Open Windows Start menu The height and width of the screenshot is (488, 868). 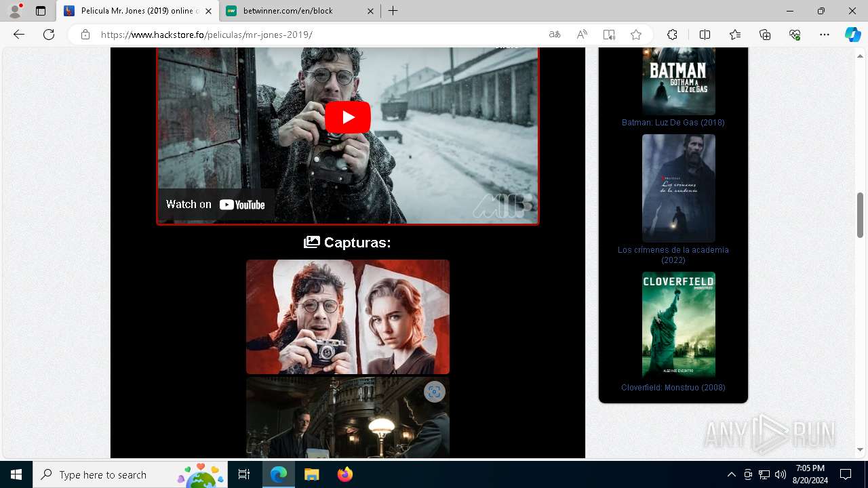tap(16, 474)
